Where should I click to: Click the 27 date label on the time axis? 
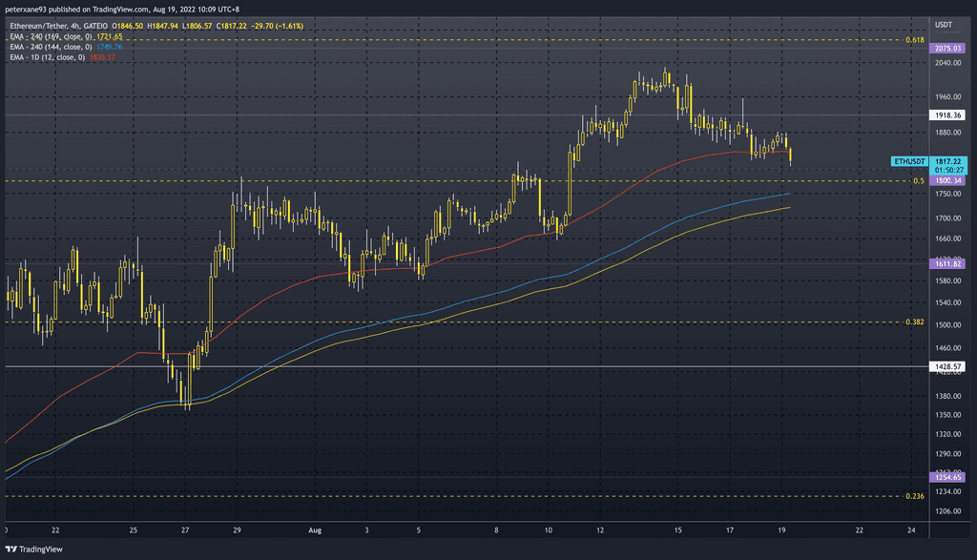tap(185, 530)
